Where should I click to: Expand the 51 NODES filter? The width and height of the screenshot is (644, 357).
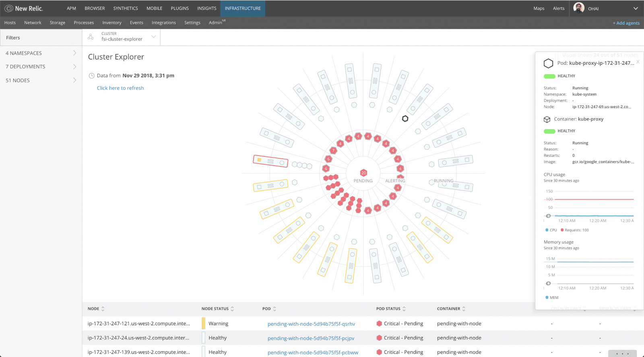41,80
